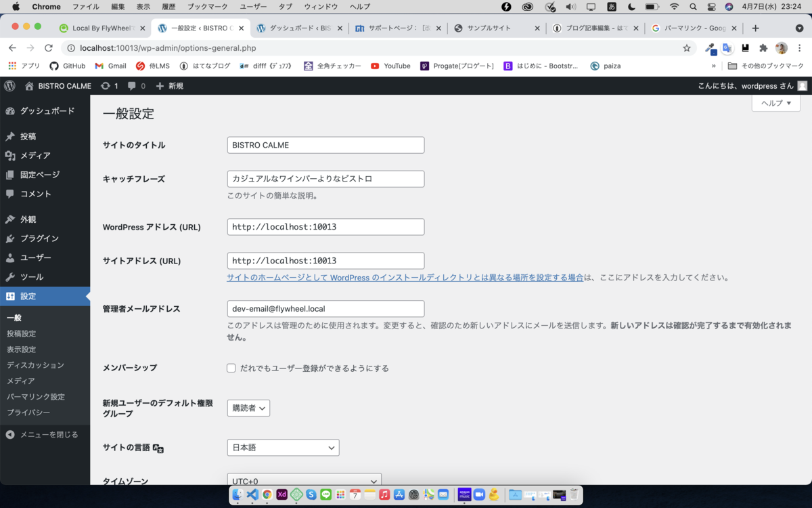Enable だれでもユーザー登録ができるようにする
The image size is (812, 508).
click(231, 368)
